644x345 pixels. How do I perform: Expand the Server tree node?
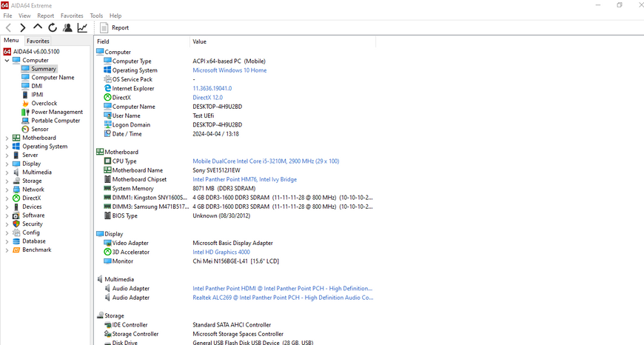(7, 155)
